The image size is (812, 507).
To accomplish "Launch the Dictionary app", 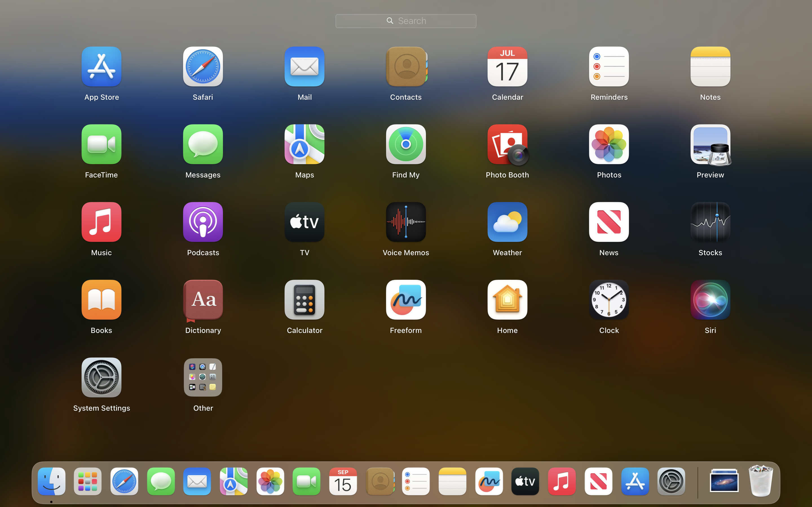I will (x=203, y=300).
